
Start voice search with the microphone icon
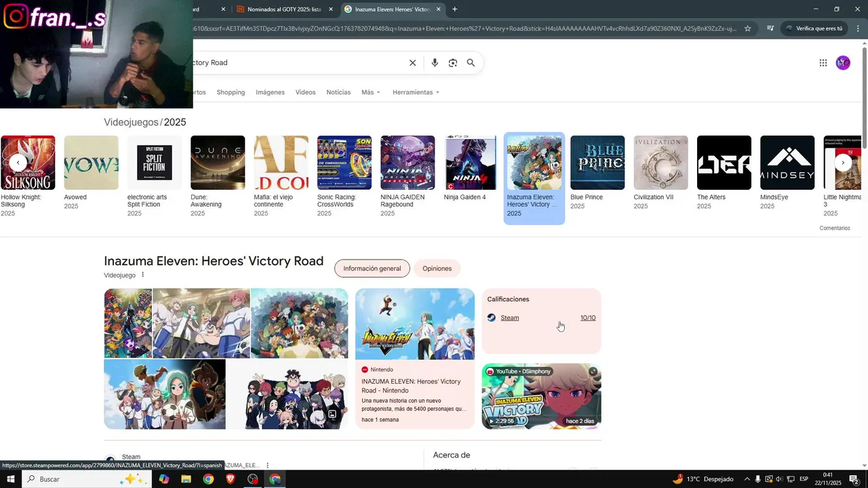(435, 63)
